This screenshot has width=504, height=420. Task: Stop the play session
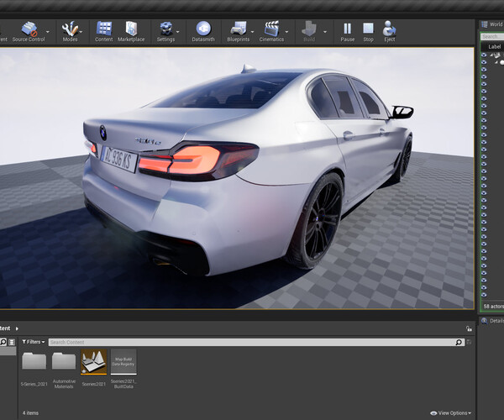(369, 31)
